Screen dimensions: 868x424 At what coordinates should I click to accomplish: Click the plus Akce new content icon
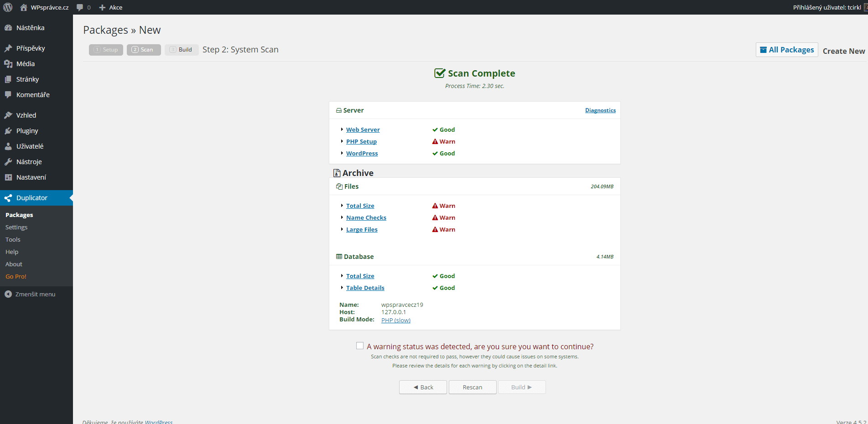102,7
